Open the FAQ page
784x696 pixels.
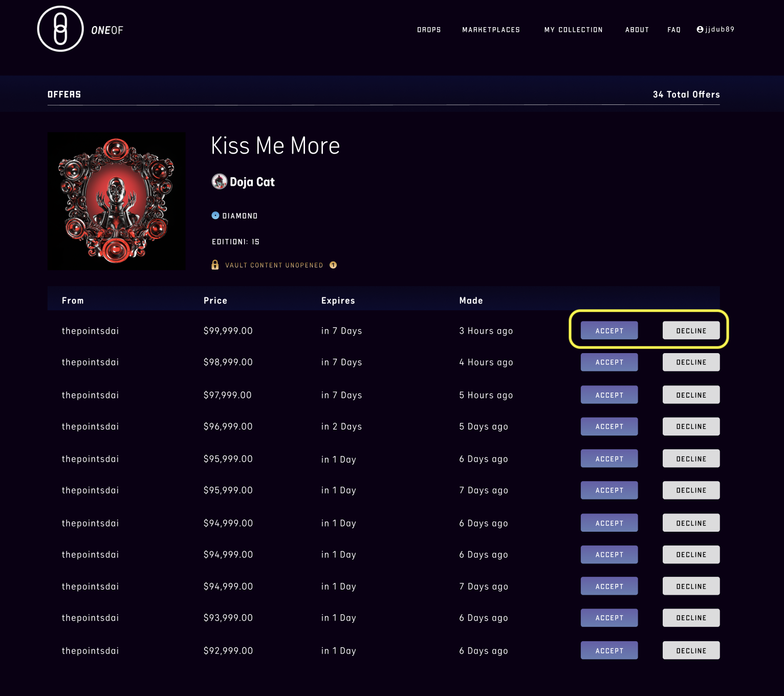point(674,30)
